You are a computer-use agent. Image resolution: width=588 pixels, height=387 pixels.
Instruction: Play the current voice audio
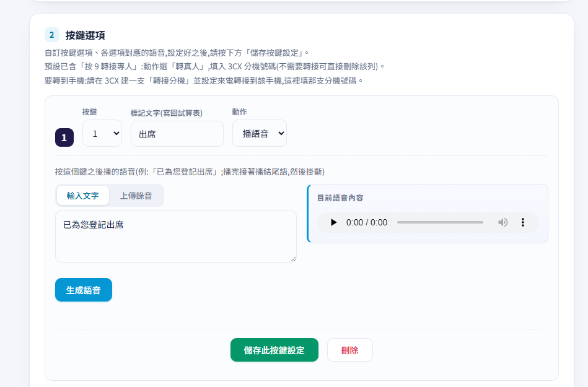coord(333,222)
